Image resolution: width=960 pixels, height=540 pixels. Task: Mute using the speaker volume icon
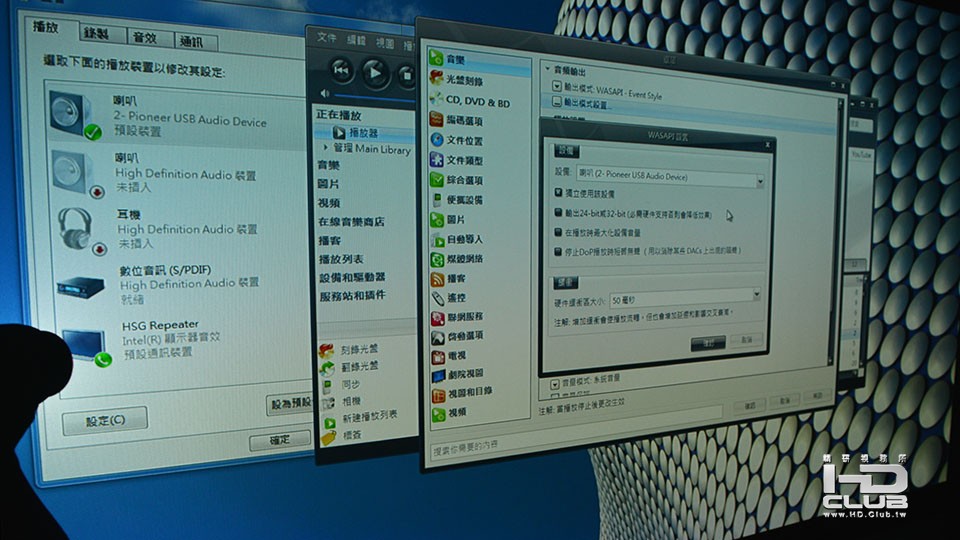[x=324, y=94]
